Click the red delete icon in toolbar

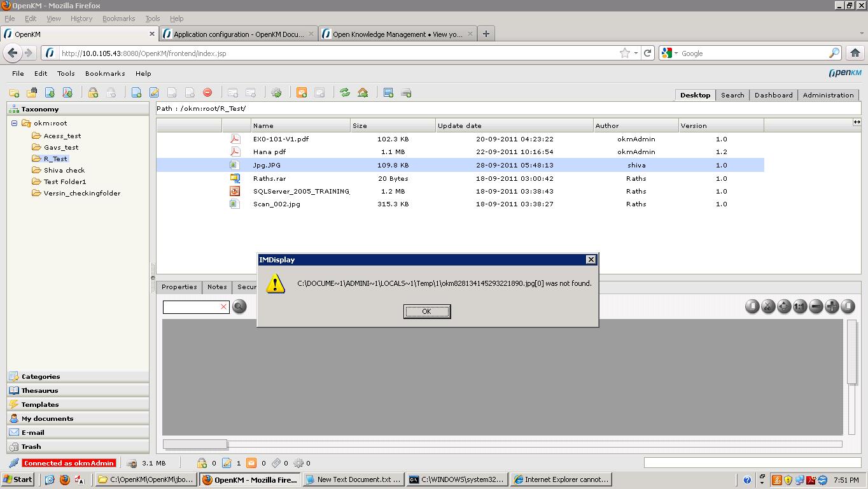(x=207, y=93)
